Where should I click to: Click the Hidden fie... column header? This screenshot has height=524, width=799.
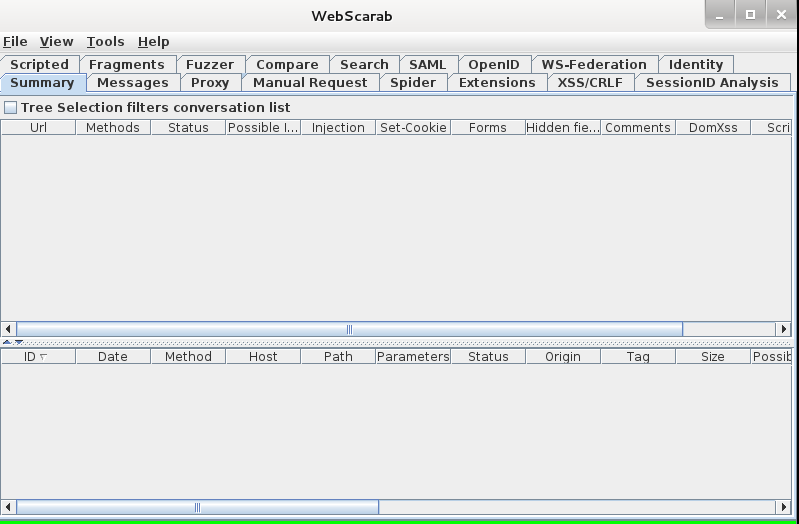(563, 127)
